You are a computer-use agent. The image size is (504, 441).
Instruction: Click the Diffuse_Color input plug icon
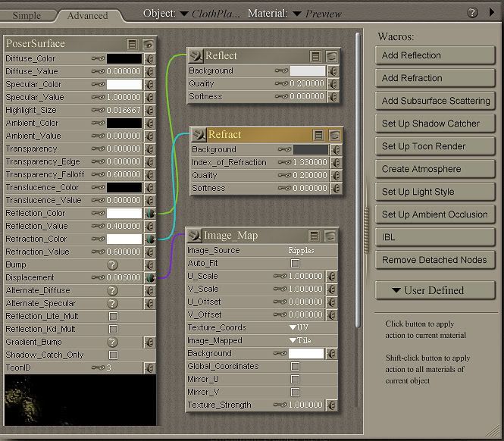(149, 58)
